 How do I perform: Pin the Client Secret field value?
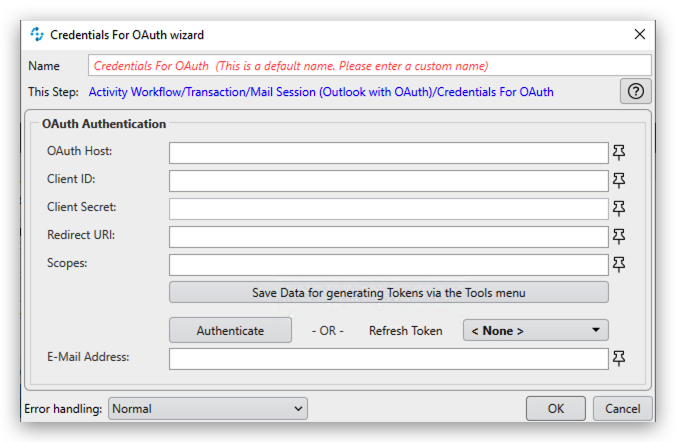point(619,208)
